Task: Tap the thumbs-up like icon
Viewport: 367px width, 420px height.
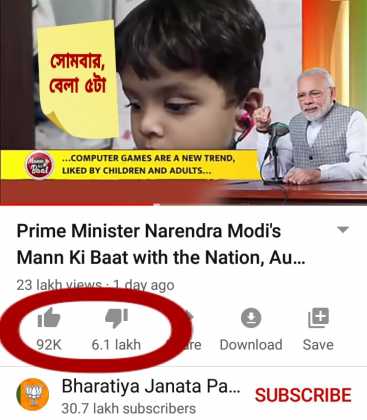Action: click(x=49, y=318)
